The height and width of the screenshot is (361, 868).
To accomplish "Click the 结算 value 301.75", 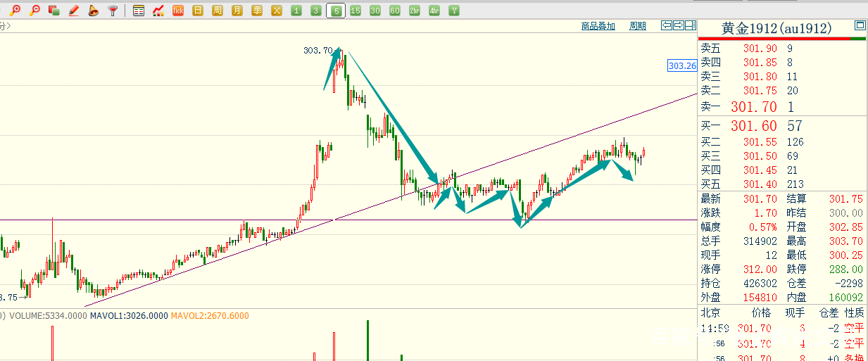I will pos(846,199).
